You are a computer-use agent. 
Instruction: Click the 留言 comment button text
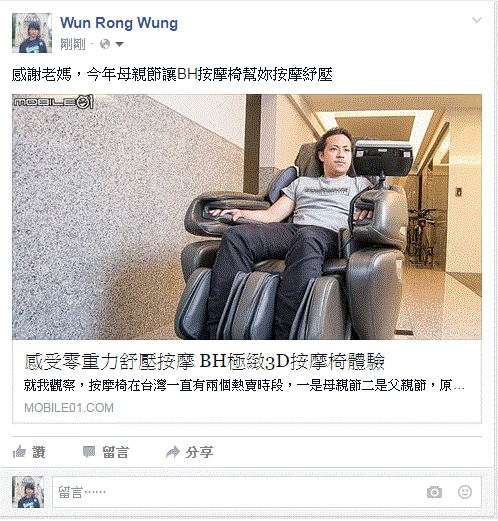(x=115, y=452)
